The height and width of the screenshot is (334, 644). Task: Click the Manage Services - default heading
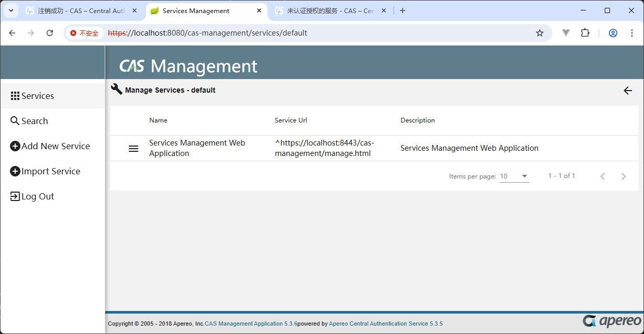point(170,90)
